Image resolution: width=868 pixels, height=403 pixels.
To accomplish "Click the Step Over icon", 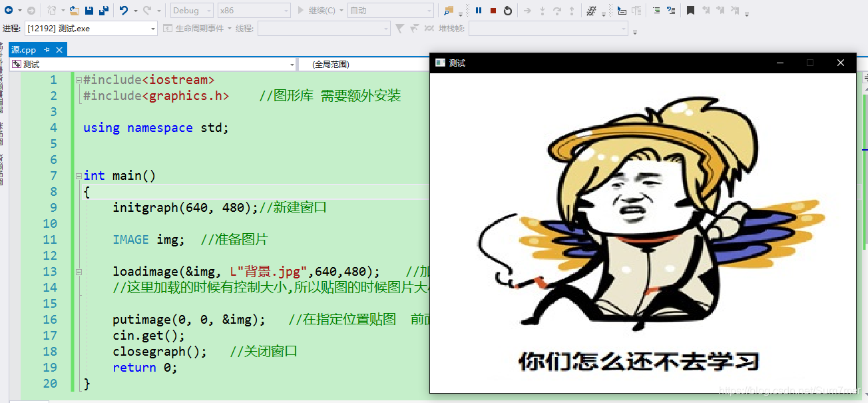I will pos(557,11).
